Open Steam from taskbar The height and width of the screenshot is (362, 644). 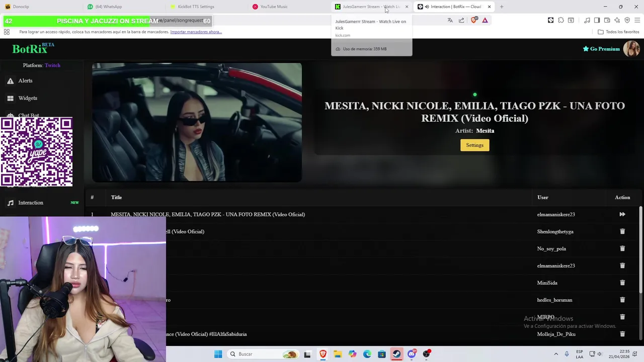(x=397, y=354)
